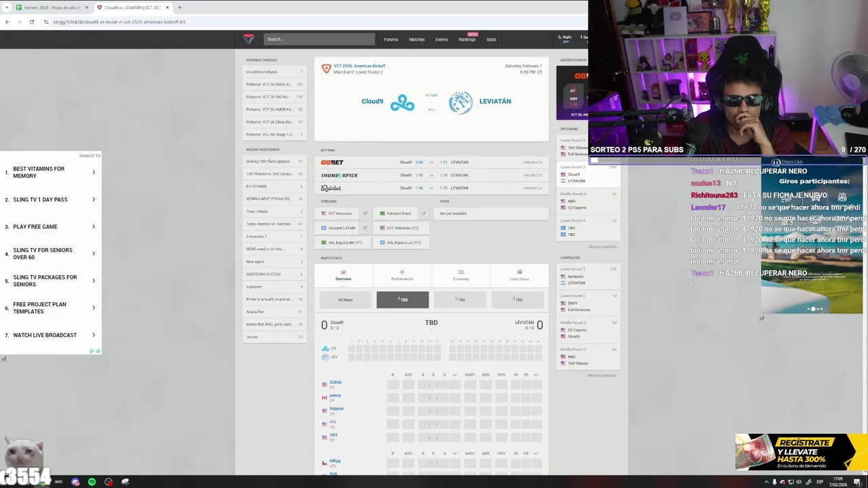Open the tab search chevron in Chrome

(x=7, y=7)
